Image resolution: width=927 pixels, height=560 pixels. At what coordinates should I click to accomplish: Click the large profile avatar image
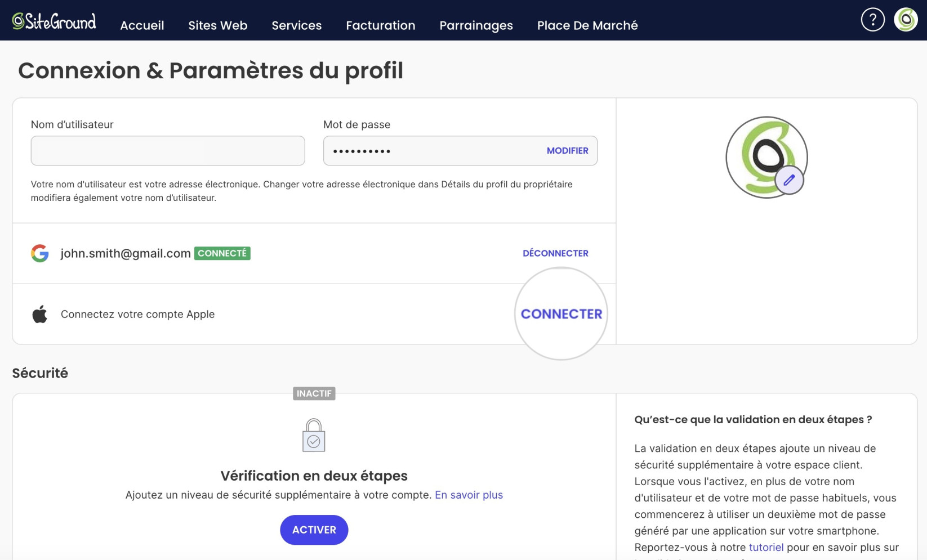tap(766, 157)
